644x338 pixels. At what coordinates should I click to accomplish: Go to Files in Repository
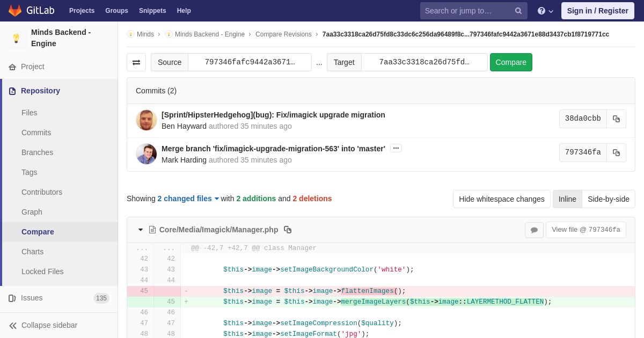coord(30,113)
